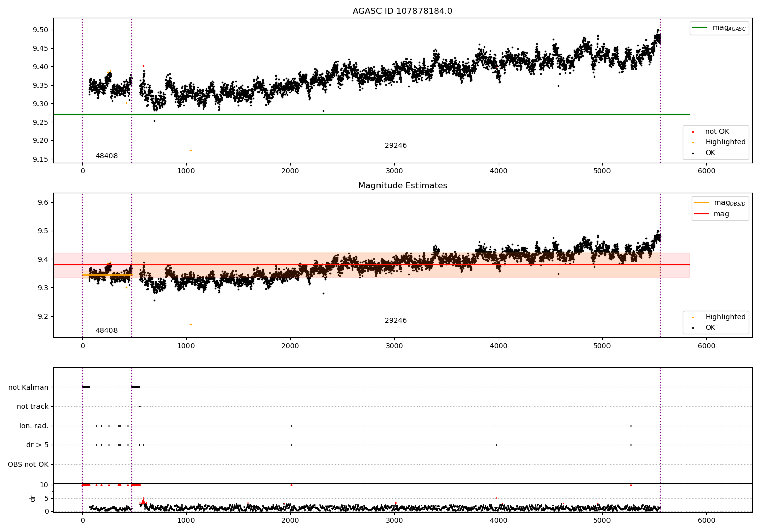Select 'Highlighted' legend label in Magnitude Estimates plot
The width and height of the screenshot is (760, 532).
click(x=726, y=317)
